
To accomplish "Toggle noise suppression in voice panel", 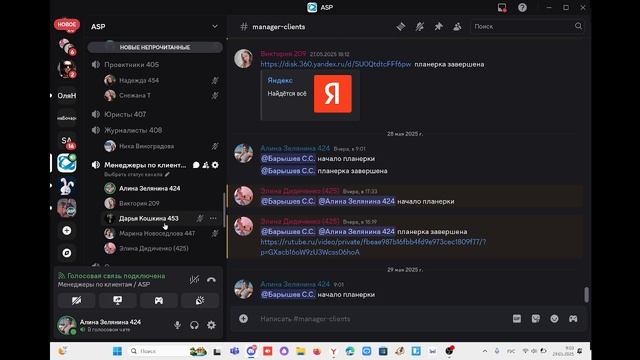I will (194, 280).
